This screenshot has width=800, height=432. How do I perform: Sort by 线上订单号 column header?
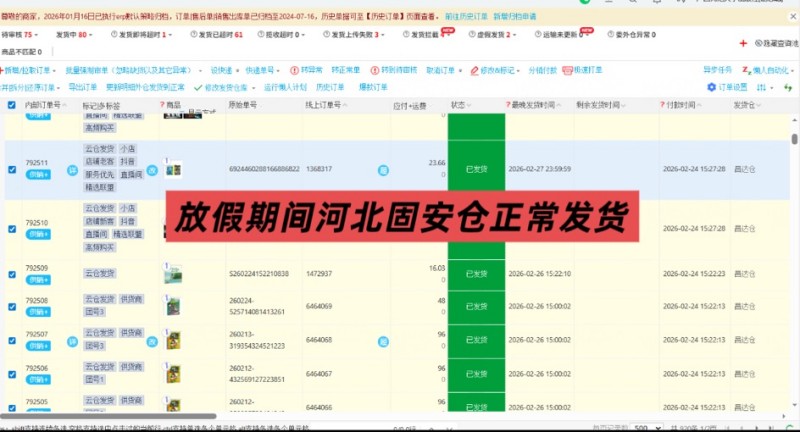coord(326,105)
